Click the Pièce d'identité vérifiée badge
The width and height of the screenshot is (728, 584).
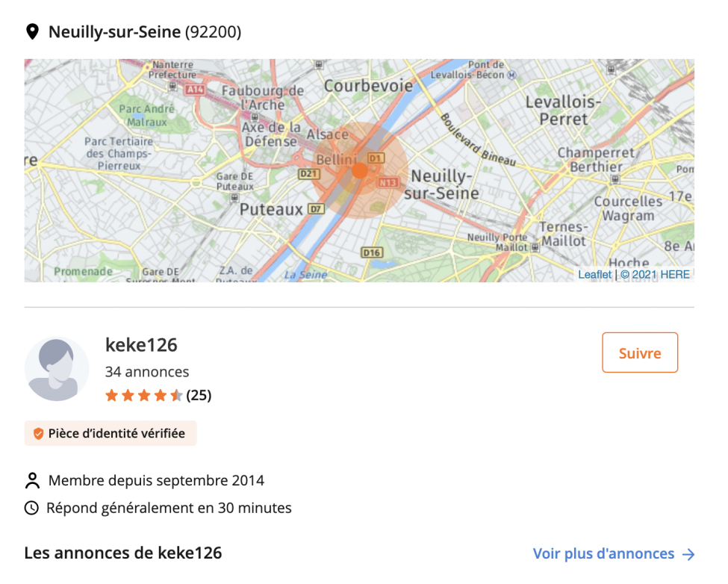111,434
